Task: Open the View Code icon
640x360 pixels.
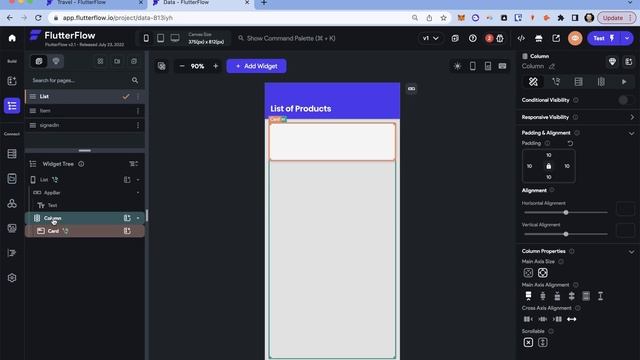Action: (x=521, y=38)
